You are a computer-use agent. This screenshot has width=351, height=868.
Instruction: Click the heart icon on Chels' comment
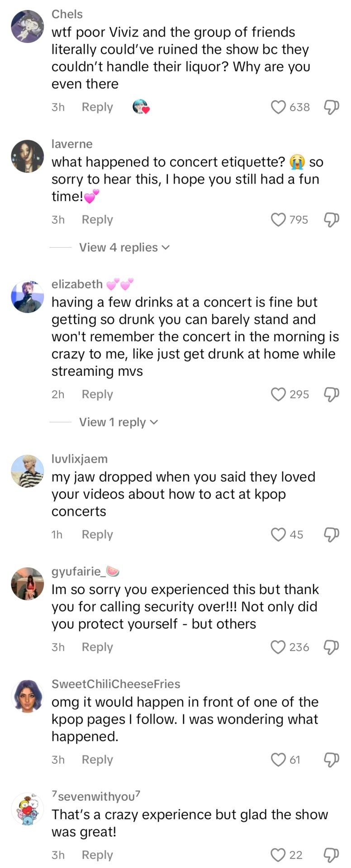pos(278,107)
